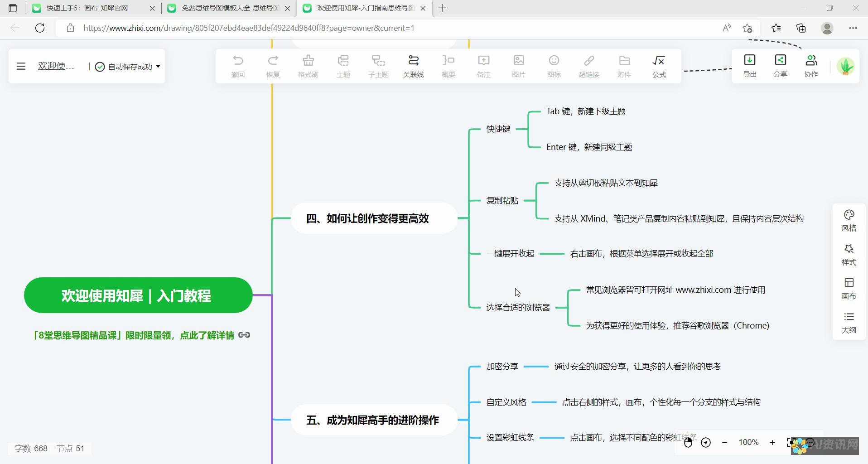Select the 自定义风格 node
This screenshot has width=868, height=464.
tap(506, 402)
